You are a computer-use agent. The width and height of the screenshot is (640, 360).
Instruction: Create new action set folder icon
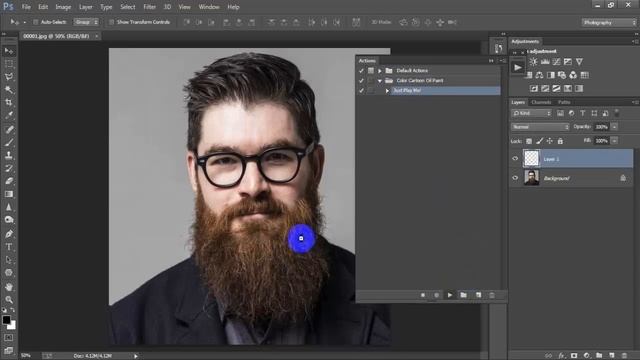tap(463, 295)
